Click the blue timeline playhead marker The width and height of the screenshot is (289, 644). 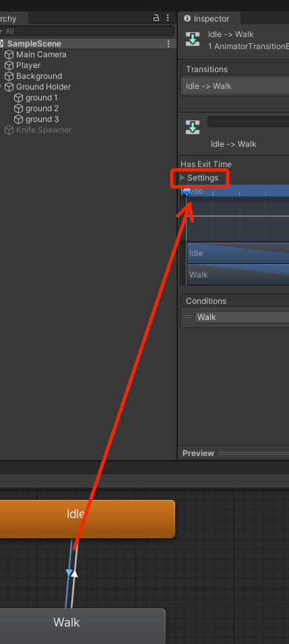tap(187, 192)
